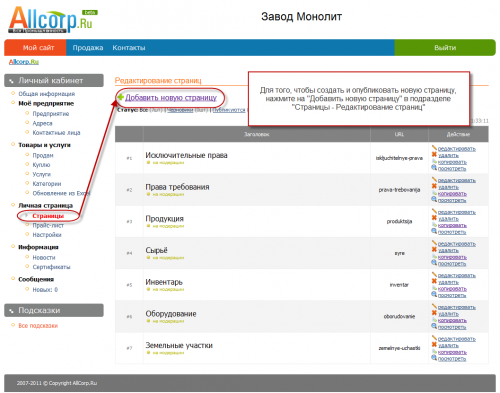The width and height of the screenshot is (500, 393).
Task: Click the page title Исключительные права
Action: (186, 155)
